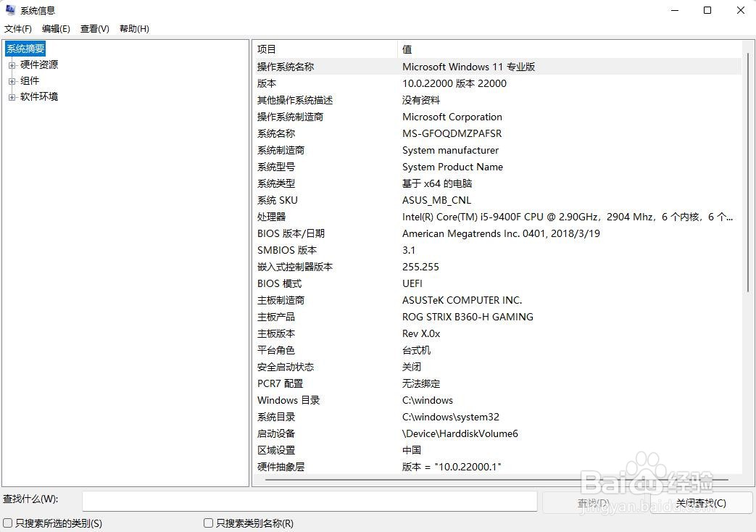
Task: Click the value MS-GFOQDMZPAFSR
Action: 452,133
